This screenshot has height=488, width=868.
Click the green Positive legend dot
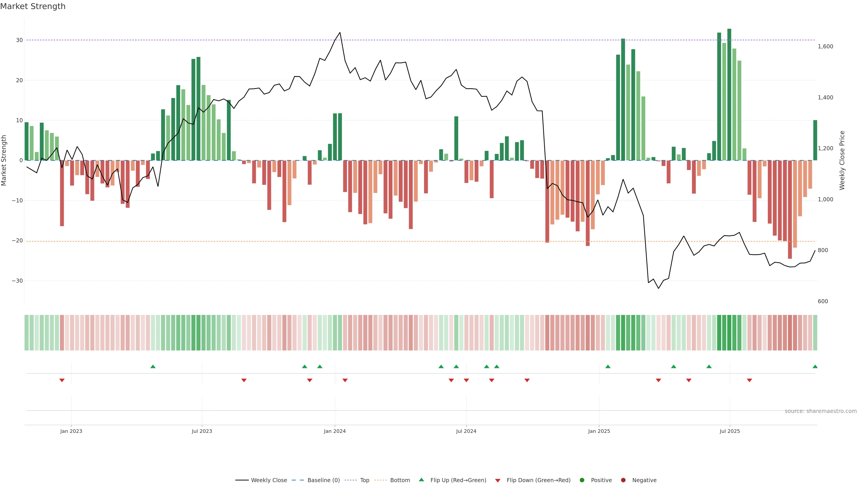582,480
